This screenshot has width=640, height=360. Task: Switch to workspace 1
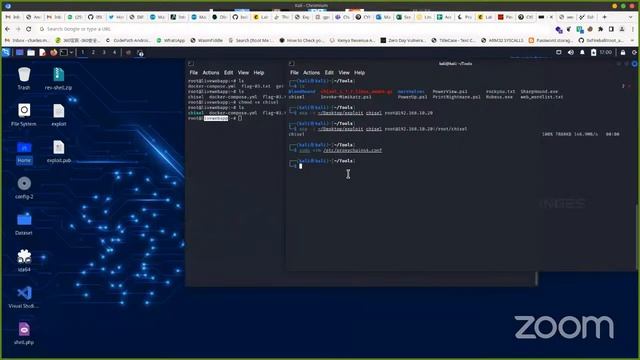pyautogui.click(x=82, y=52)
